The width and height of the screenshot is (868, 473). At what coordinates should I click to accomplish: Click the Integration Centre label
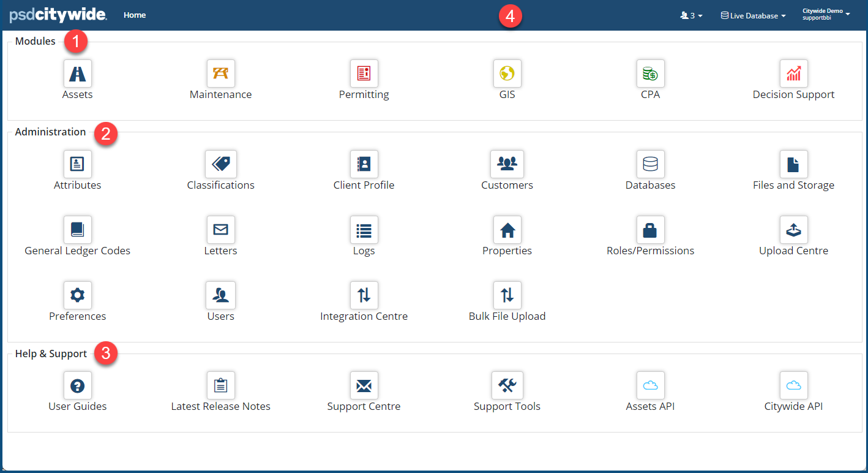click(x=364, y=316)
